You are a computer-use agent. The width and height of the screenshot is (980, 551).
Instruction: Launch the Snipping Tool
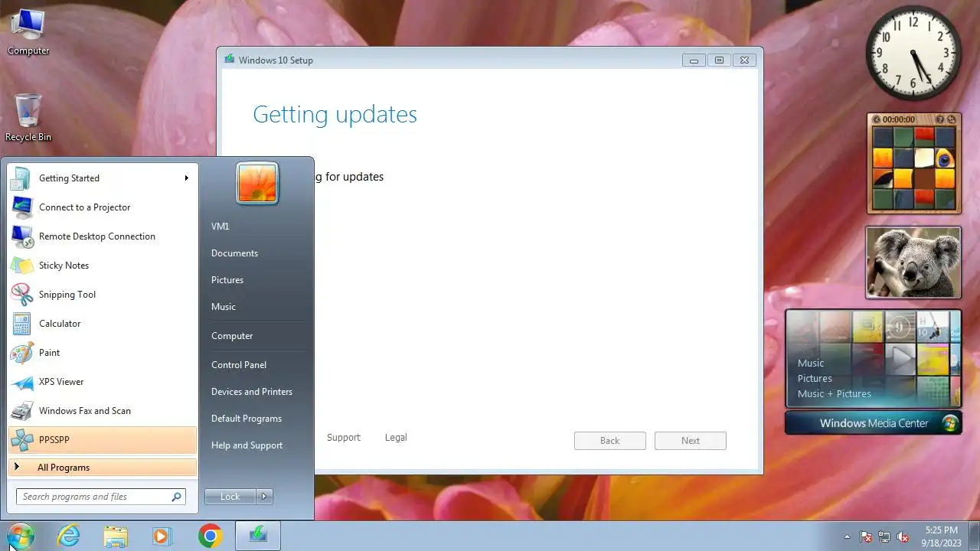click(x=102, y=295)
